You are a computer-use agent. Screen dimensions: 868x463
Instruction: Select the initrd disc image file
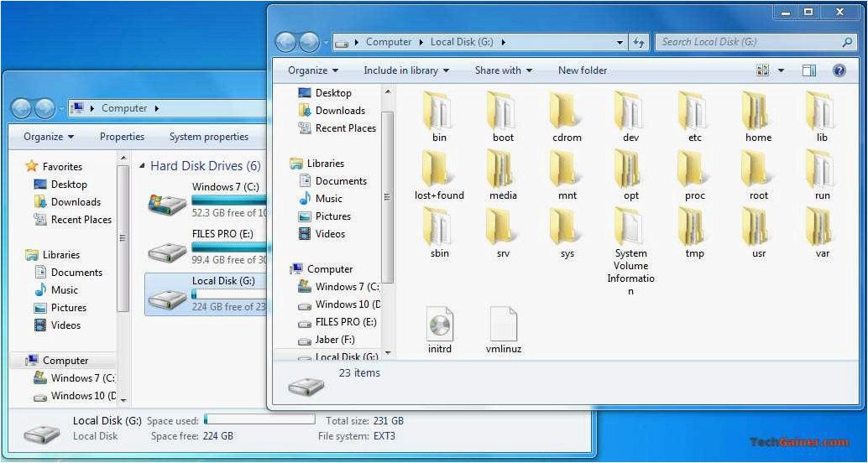point(440,330)
